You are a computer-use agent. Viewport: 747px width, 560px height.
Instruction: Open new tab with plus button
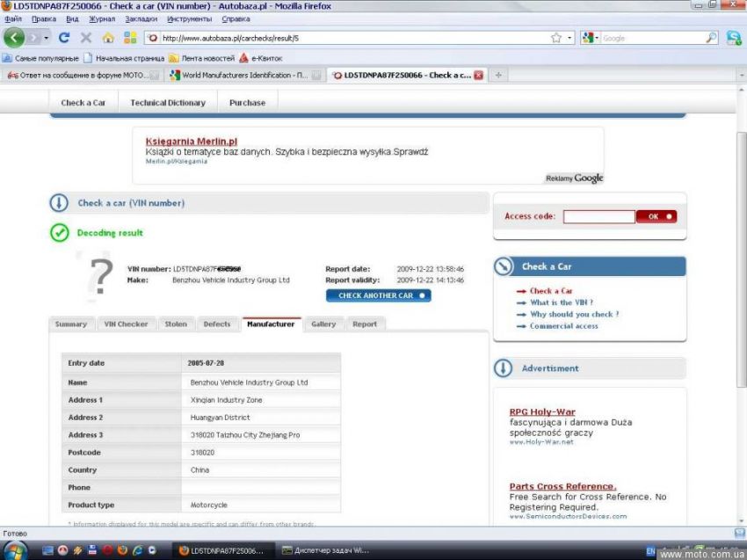(x=498, y=76)
